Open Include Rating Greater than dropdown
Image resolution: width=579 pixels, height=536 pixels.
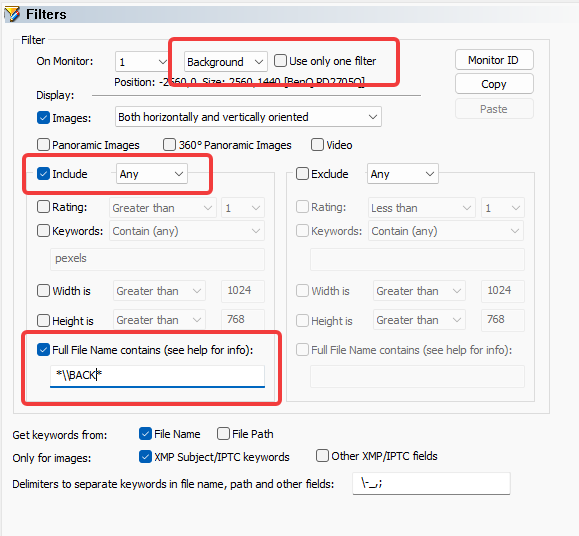(162, 208)
